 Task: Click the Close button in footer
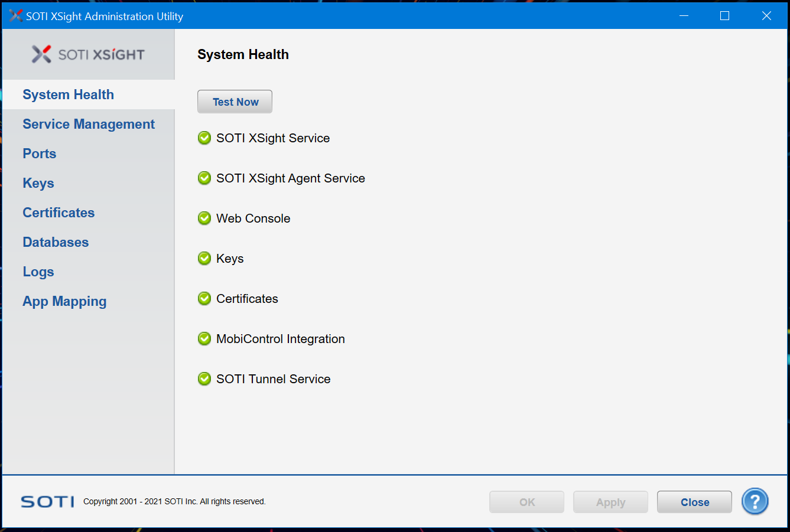[694, 502]
